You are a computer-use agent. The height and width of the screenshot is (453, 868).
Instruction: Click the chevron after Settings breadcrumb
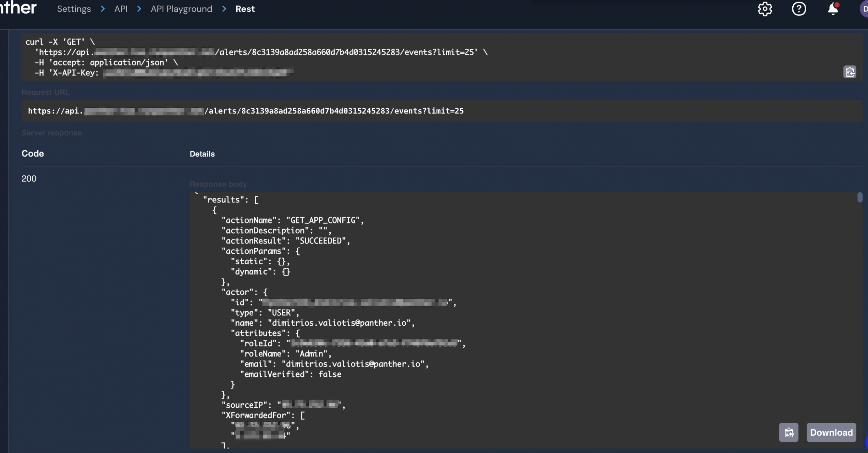(x=103, y=9)
